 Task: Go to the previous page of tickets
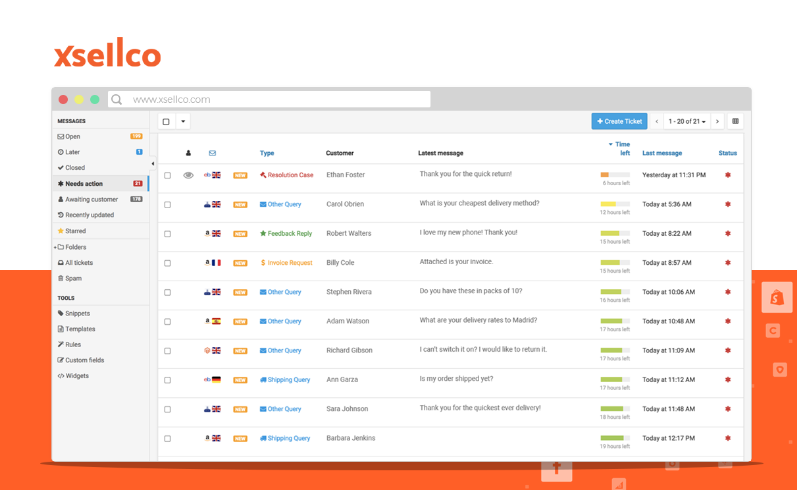657,122
